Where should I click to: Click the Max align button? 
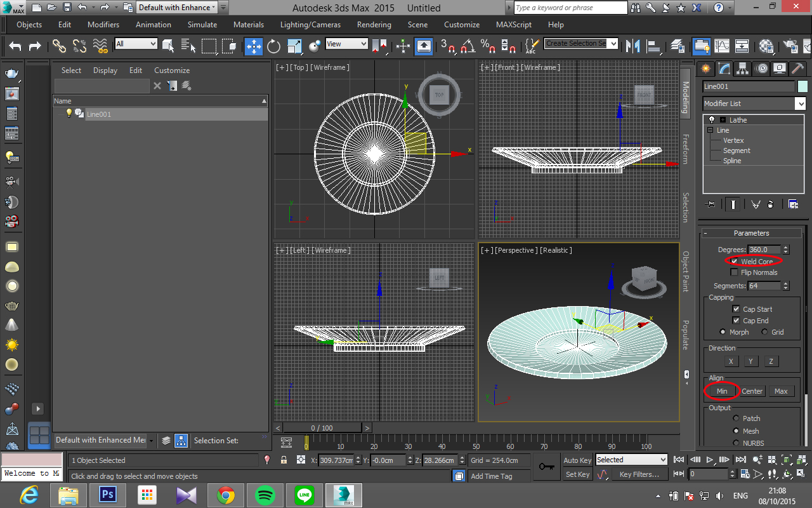(x=782, y=391)
